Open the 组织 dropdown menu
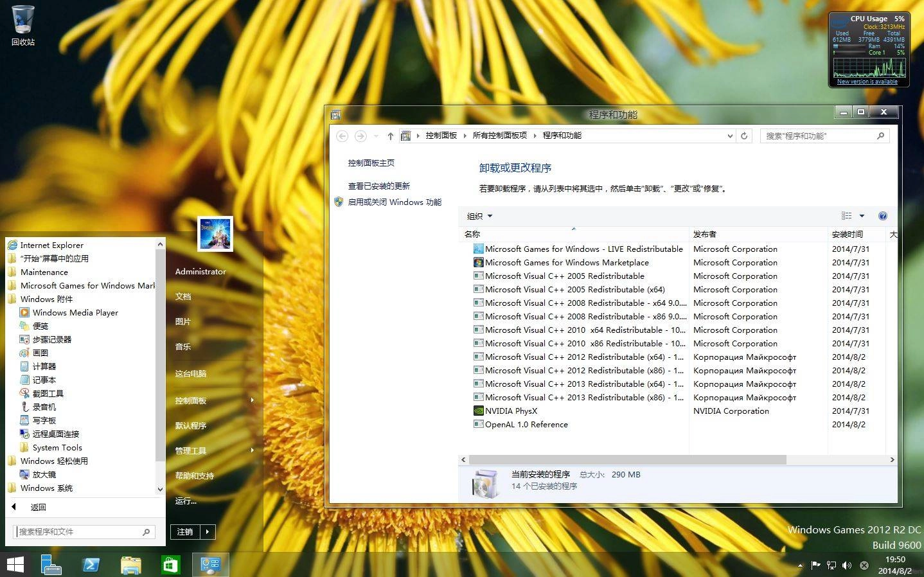The image size is (924, 577). pyautogui.click(x=479, y=216)
